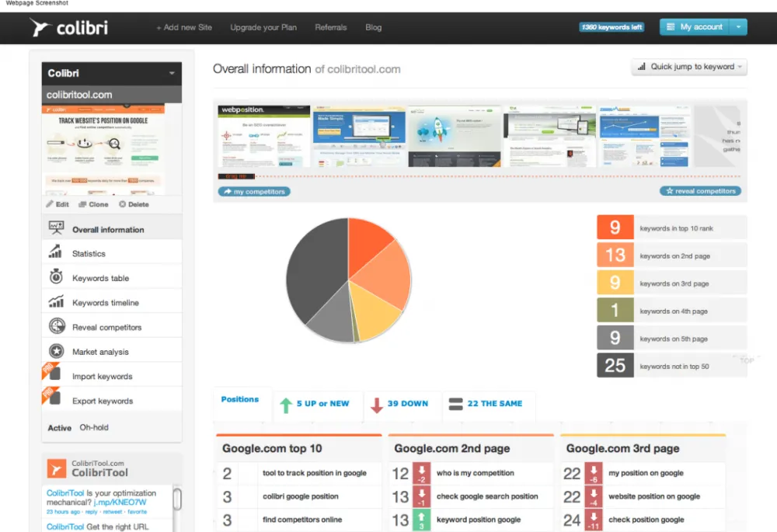Open the Overall information presentation icon
777x532 pixels.
point(56,228)
